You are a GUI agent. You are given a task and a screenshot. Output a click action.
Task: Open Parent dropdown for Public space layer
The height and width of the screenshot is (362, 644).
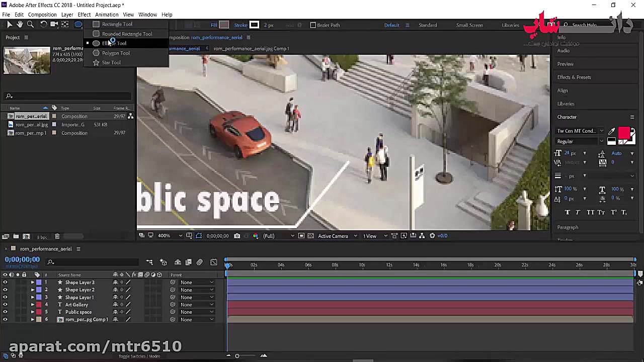point(197,312)
